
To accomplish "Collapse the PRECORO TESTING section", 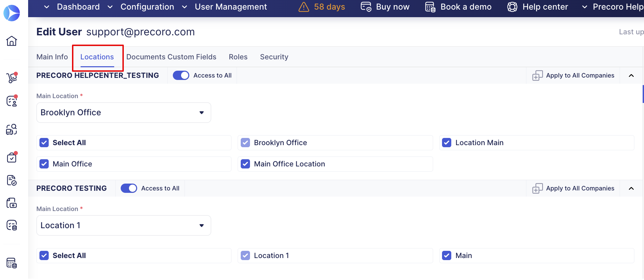I will pyautogui.click(x=631, y=188).
